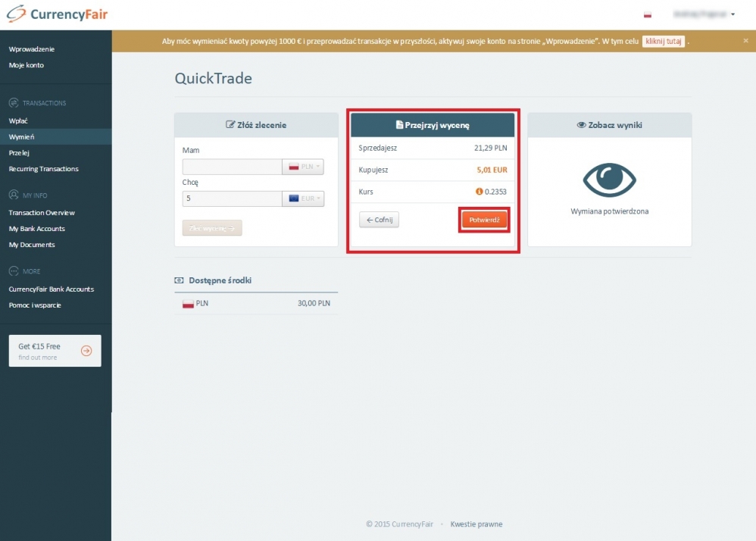Click the Cofnij back button
Image resolution: width=756 pixels, height=541 pixels.
coord(379,220)
